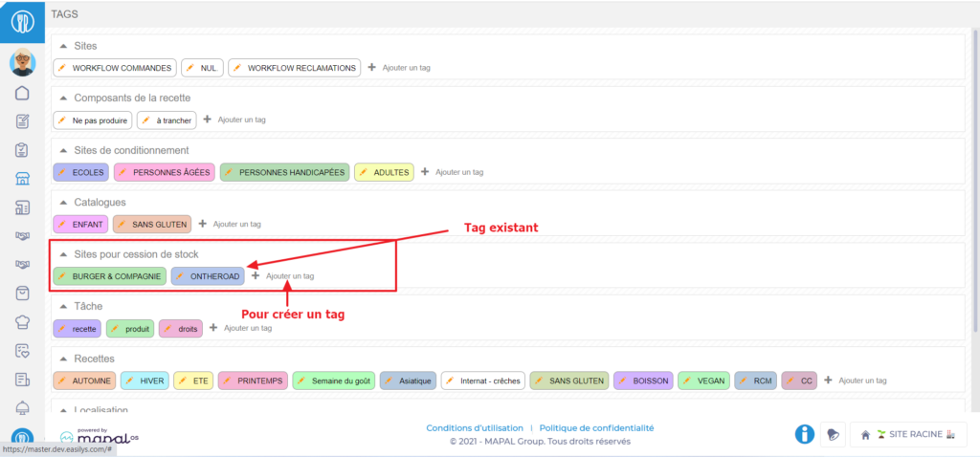Screen dimensions: 980x457
Task: Click the store icon in the sidebar
Action: pyautogui.click(x=22, y=178)
